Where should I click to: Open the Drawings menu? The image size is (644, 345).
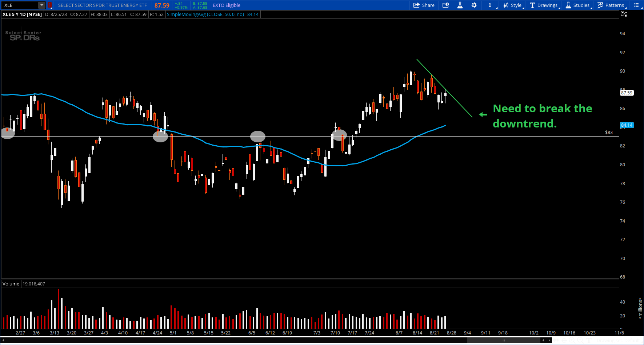(544, 5)
